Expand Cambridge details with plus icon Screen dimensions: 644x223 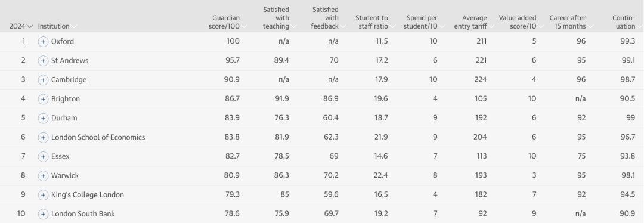click(43, 80)
